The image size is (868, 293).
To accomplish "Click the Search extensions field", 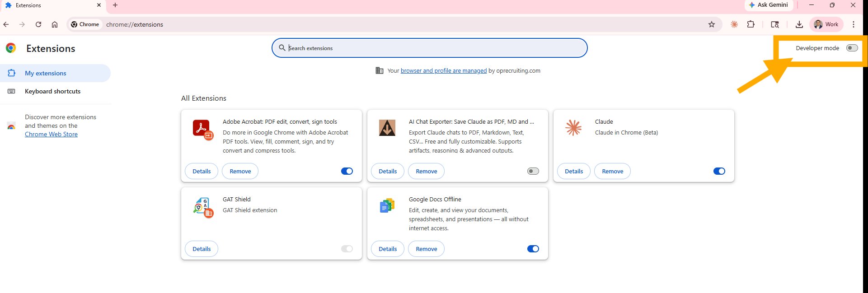I will (x=429, y=48).
